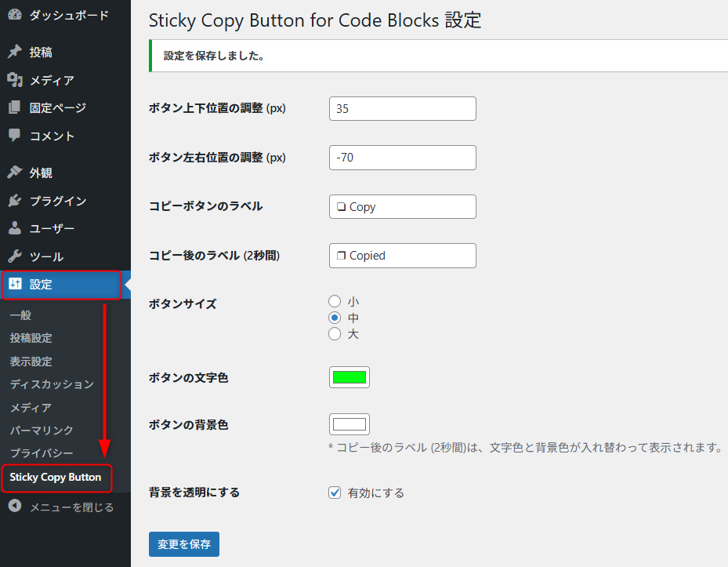Select the 大 button size radio
Viewport: 728px width, 567px height.
[335, 334]
